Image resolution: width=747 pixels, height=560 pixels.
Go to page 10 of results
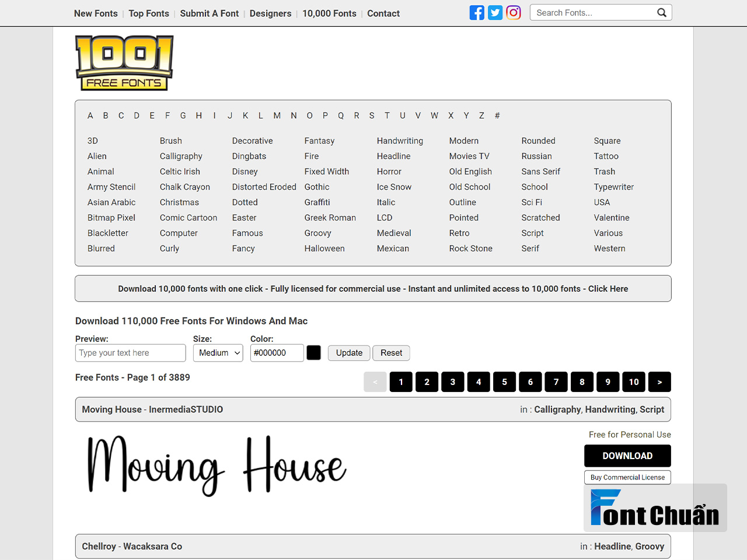[x=634, y=382]
